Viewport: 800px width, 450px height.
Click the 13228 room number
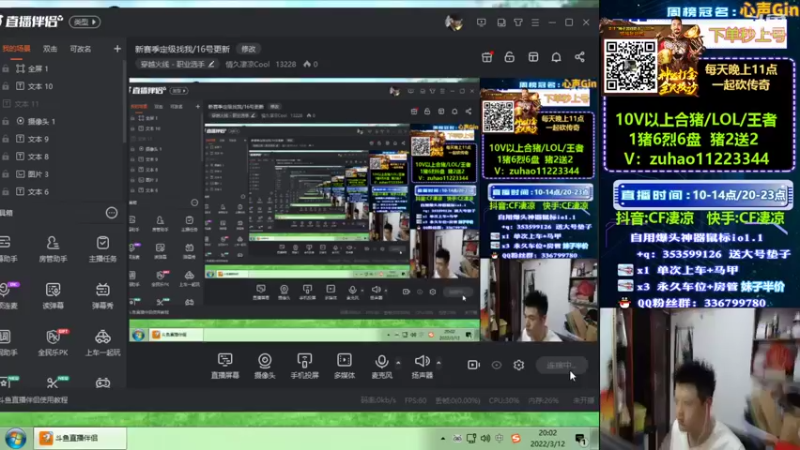click(x=286, y=64)
